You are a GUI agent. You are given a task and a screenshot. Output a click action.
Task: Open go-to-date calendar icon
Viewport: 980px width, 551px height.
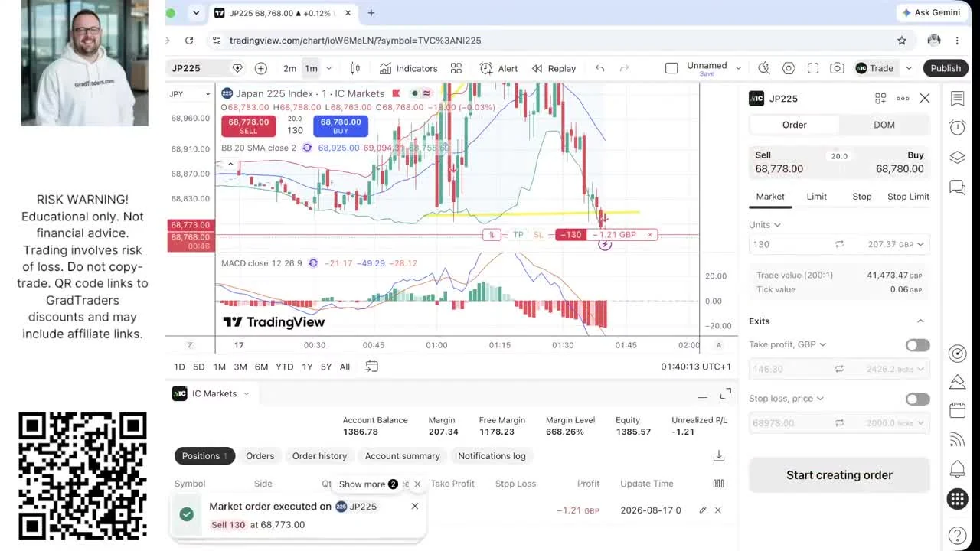pos(371,367)
